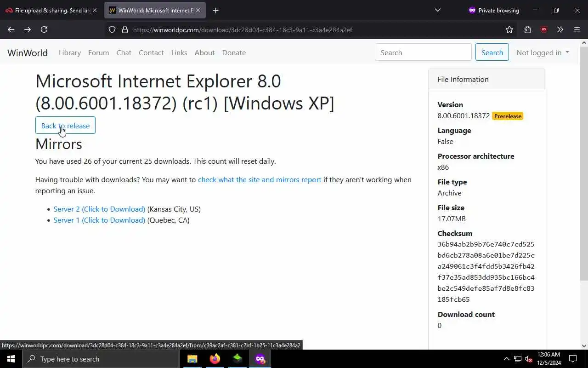Image resolution: width=588 pixels, height=368 pixels.
Task: Open the tracking protection shield icon
Action: pos(112,29)
